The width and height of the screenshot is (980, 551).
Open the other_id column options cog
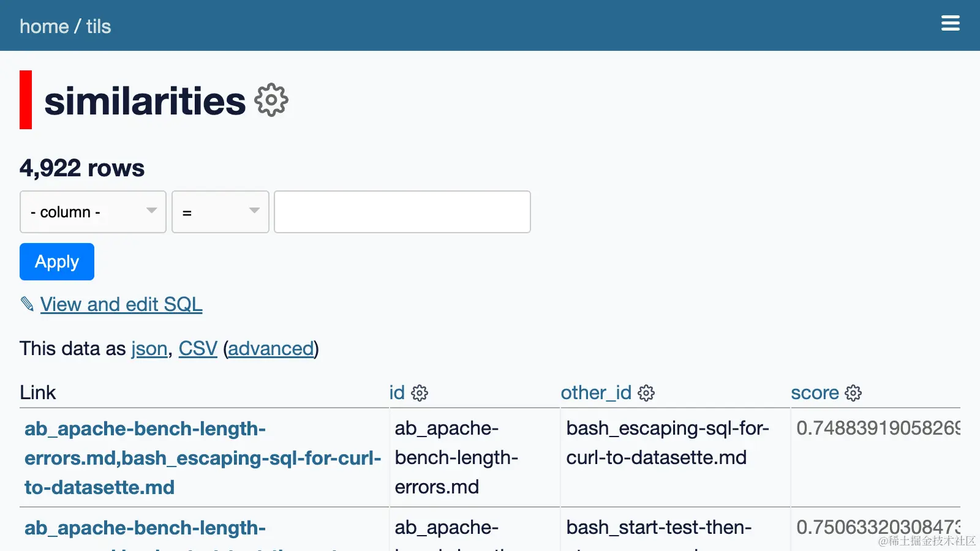pos(646,393)
